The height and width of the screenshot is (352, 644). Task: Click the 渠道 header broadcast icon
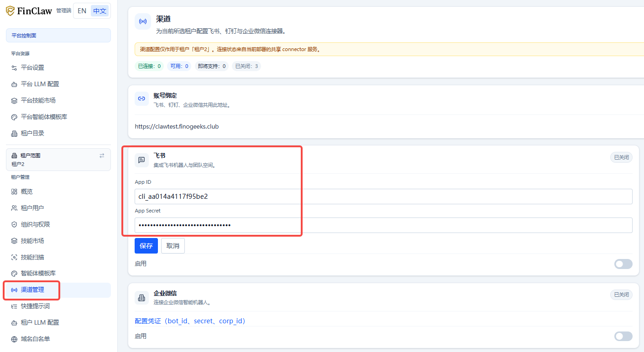(x=143, y=21)
